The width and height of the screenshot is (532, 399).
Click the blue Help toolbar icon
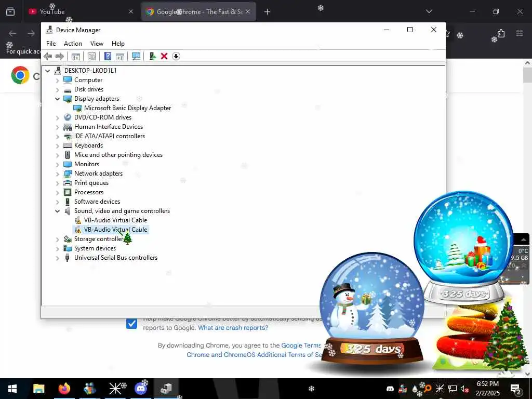(108, 56)
